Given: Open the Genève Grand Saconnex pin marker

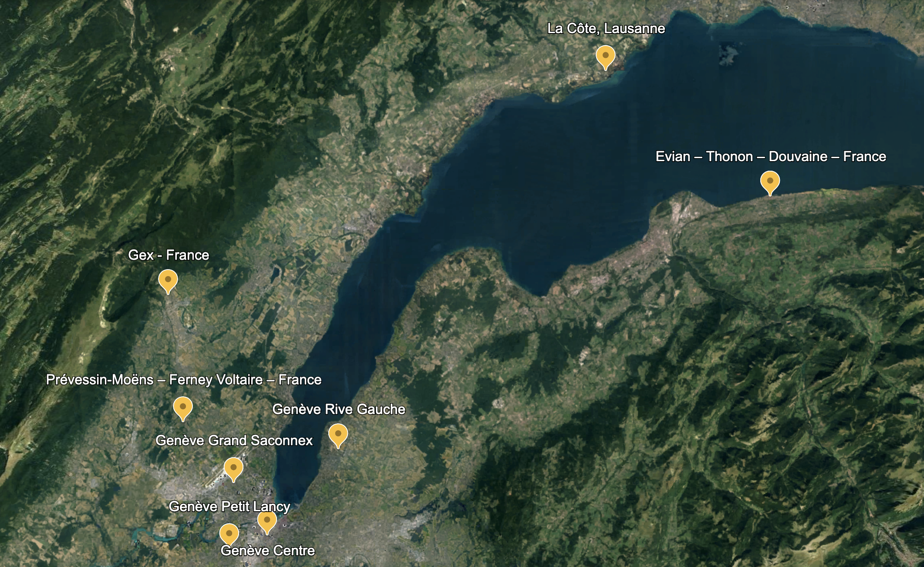Looking at the screenshot, I should (x=233, y=468).
